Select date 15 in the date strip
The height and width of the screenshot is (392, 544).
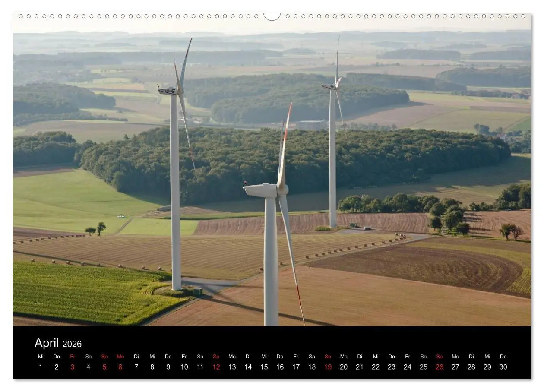pyautogui.click(x=264, y=367)
